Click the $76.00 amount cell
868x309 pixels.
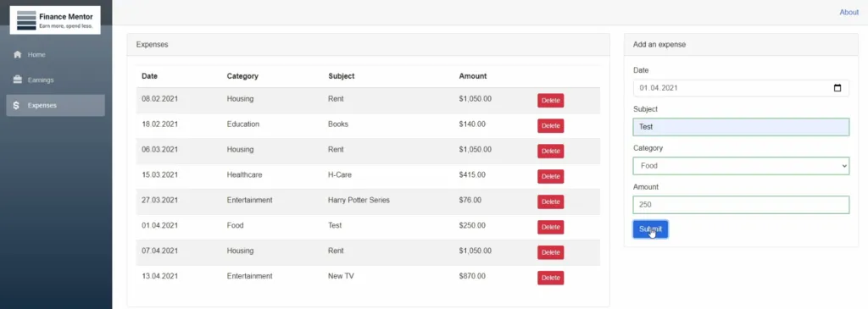[470, 200]
